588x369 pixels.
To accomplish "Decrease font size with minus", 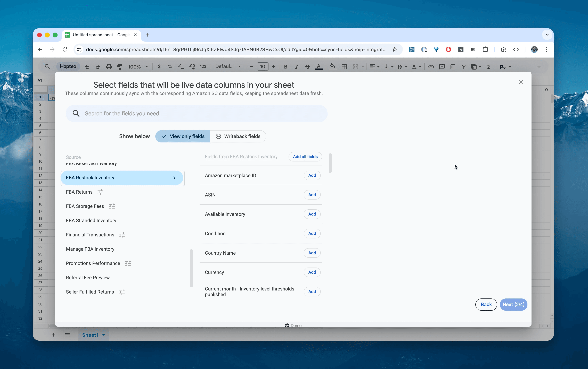I will click(x=251, y=67).
